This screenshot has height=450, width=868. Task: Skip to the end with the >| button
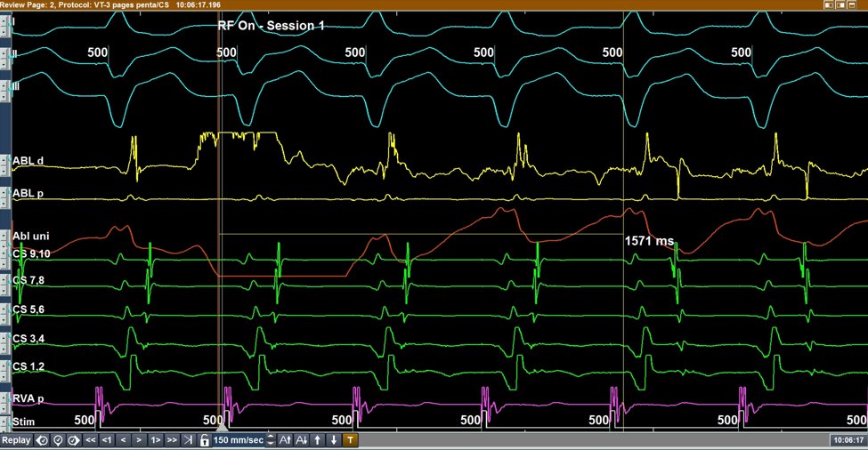coord(188,440)
